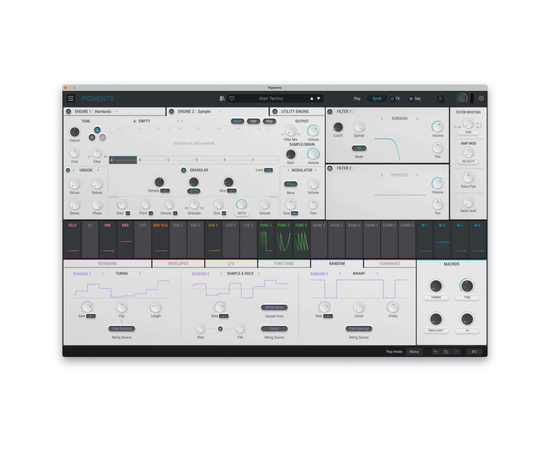The image size is (550, 450).
Task: Click the TIMBRE macro knob
Action: pos(436,286)
